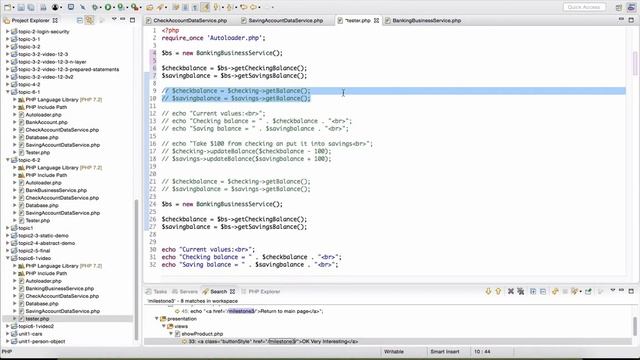Click the Open Perspective icon
The height and width of the screenshot is (360, 640).
click(619, 7)
